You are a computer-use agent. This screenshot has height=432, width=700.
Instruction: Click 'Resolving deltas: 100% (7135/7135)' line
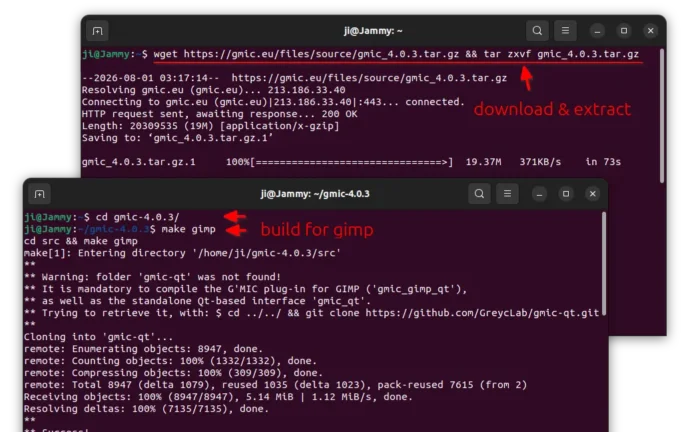[x=146, y=409]
